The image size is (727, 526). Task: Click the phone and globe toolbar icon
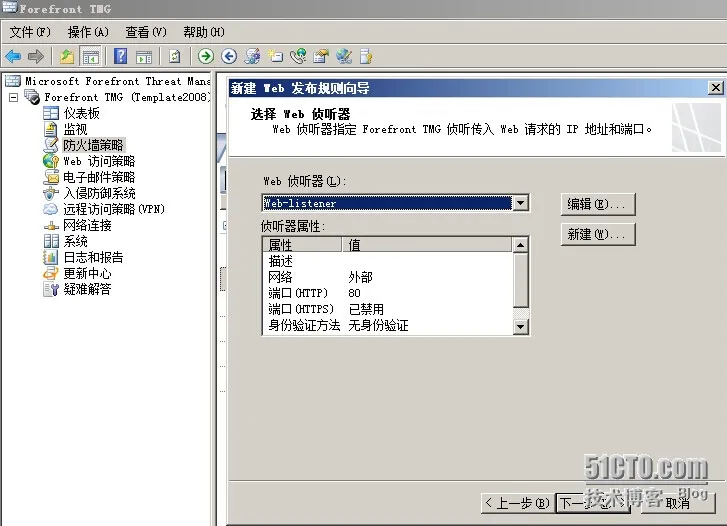pyautogui.click(x=298, y=57)
